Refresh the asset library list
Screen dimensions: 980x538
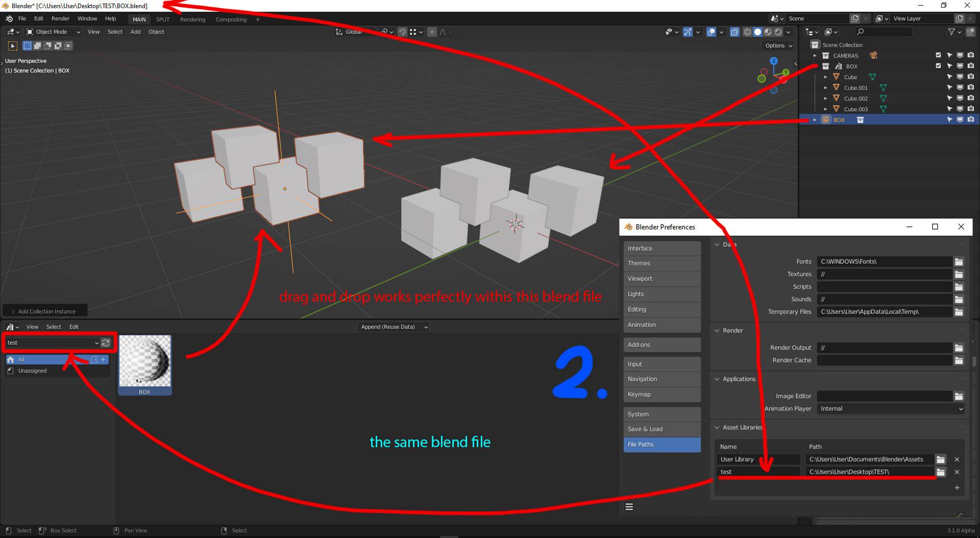(x=106, y=343)
